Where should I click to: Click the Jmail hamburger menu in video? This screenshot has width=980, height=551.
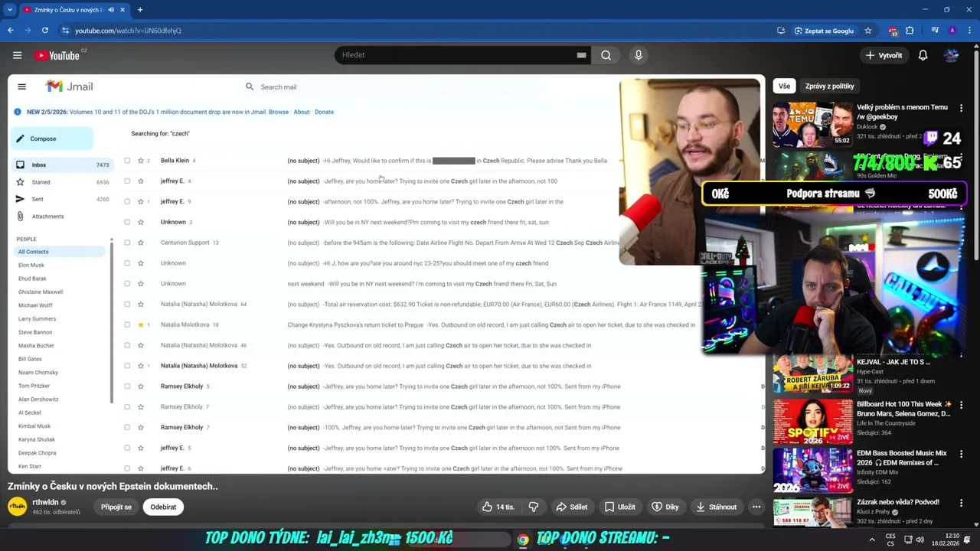[21, 86]
